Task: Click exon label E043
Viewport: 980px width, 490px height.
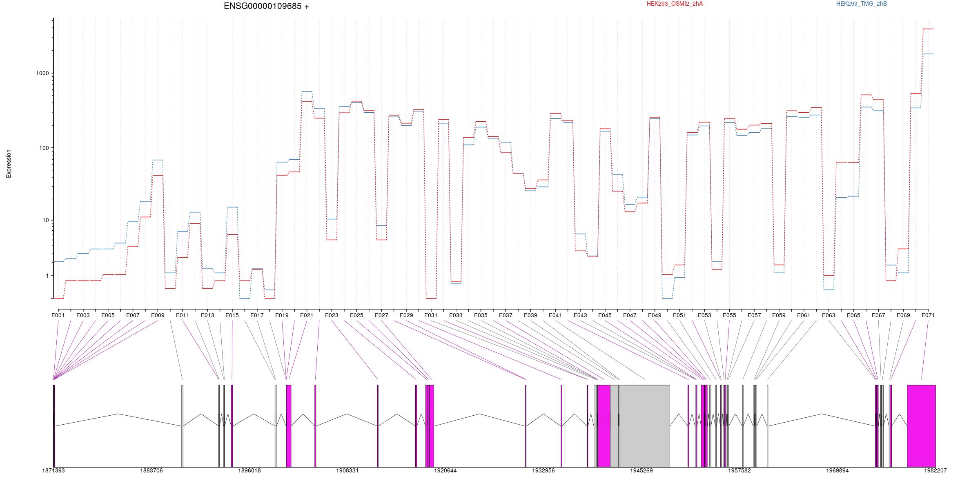Action: click(580, 315)
